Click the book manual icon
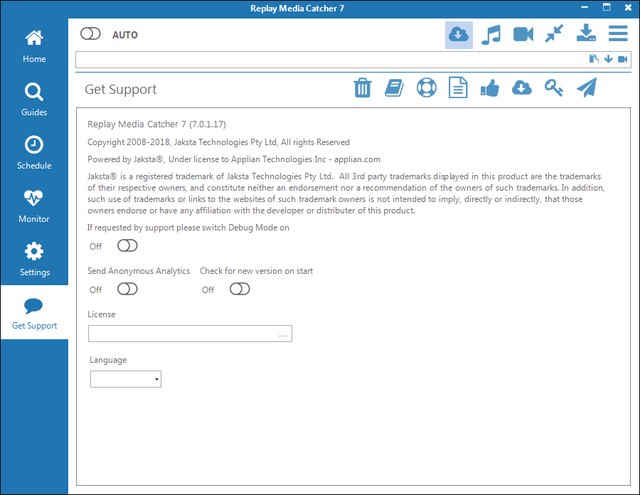This screenshot has width=640, height=495. click(x=394, y=89)
